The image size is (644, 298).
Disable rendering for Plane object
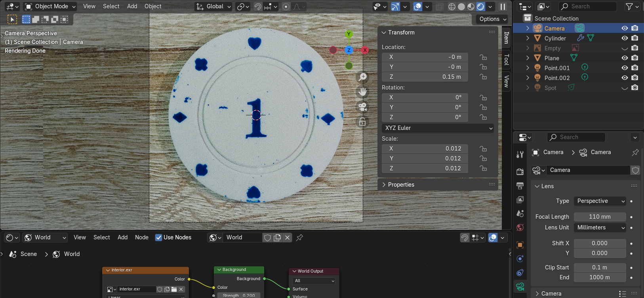[635, 58]
